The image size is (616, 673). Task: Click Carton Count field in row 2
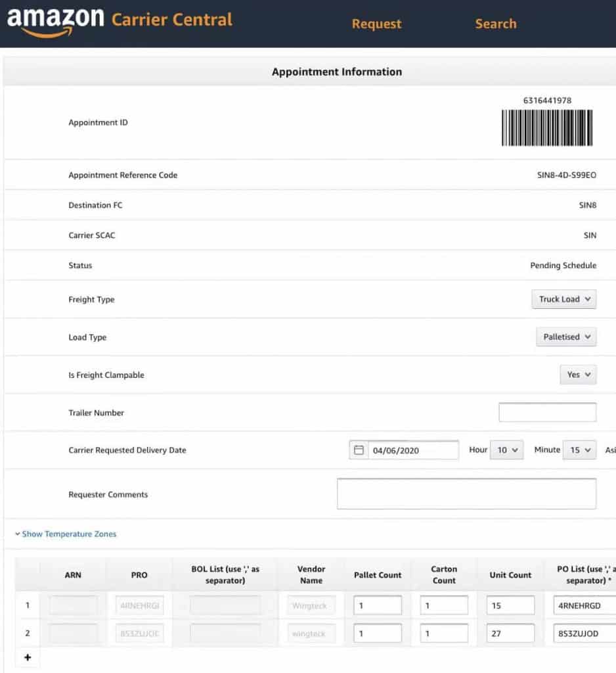[444, 633]
